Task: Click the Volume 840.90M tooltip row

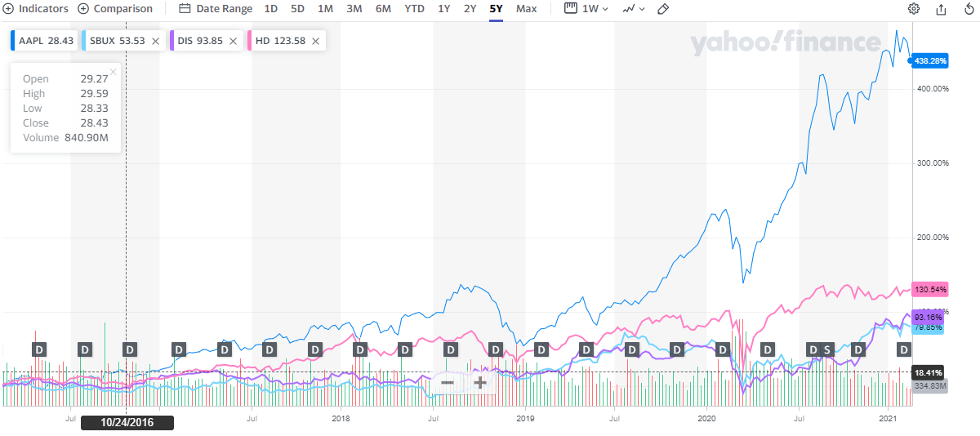Action: (65, 138)
